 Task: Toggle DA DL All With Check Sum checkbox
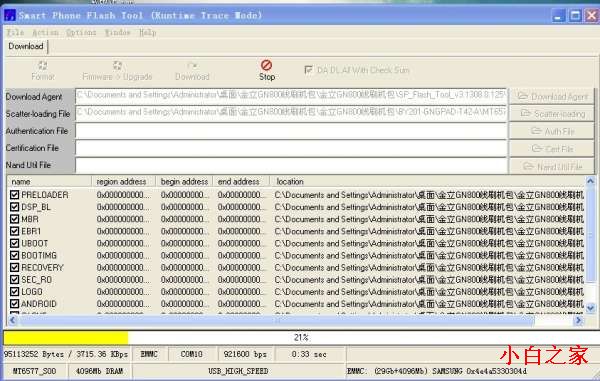pos(308,70)
